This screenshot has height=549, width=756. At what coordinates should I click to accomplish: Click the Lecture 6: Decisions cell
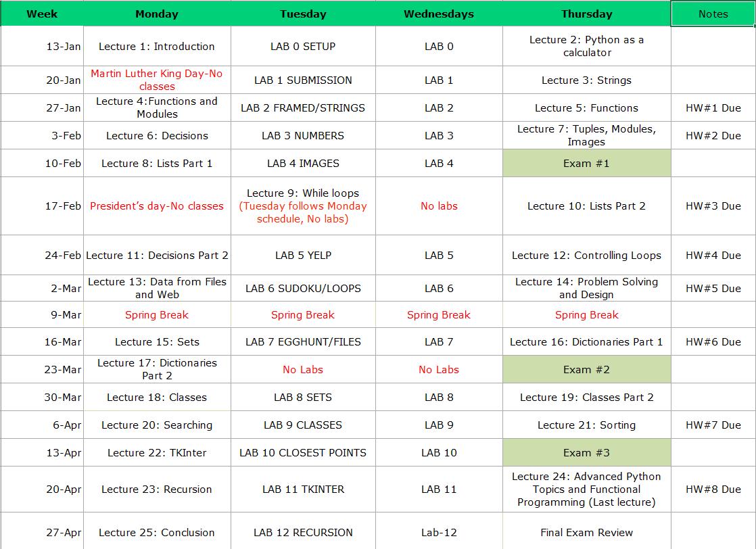coord(157,135)
